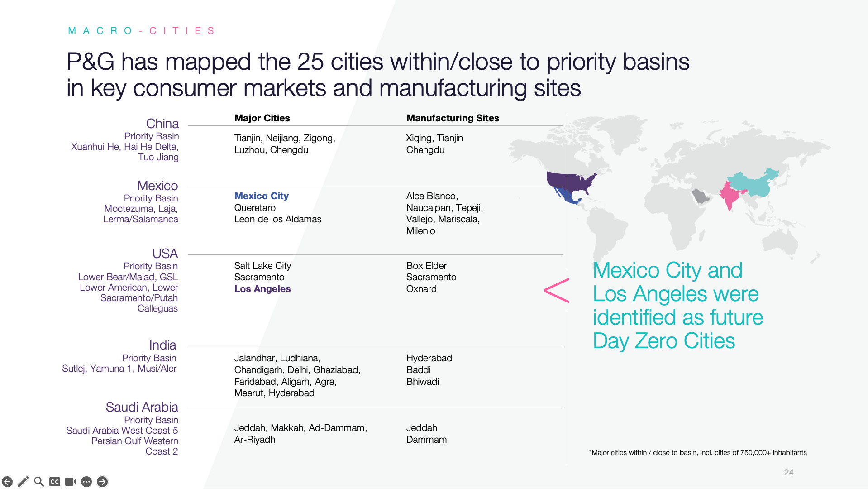Advance to next slide arrow
868x489 pixels.
click(x=102, y=482)
